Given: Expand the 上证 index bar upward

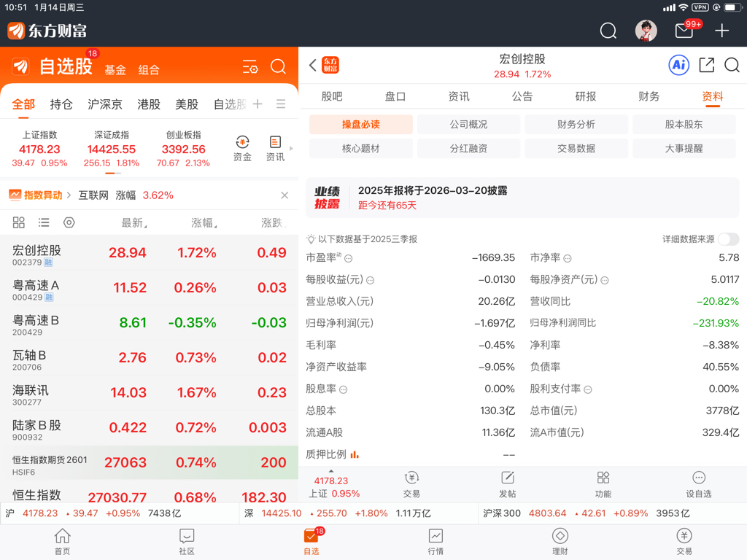Looking at the screenshot, I should click(331, 472).
